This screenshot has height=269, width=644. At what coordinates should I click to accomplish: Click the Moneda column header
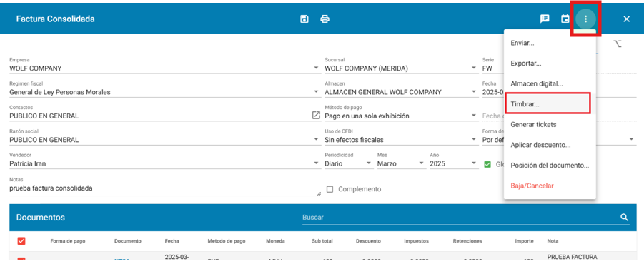pos(275,241)
